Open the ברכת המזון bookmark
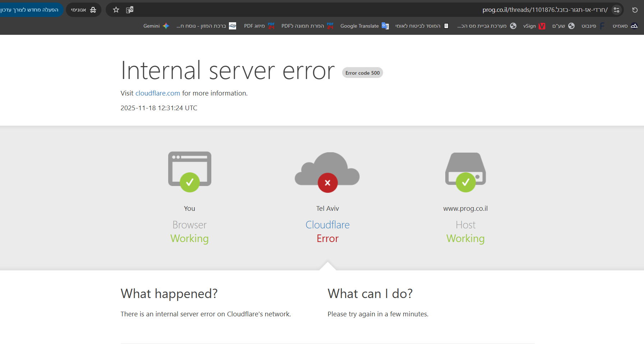Viewport: 644px width, 344px height. [x=206, y=26]
